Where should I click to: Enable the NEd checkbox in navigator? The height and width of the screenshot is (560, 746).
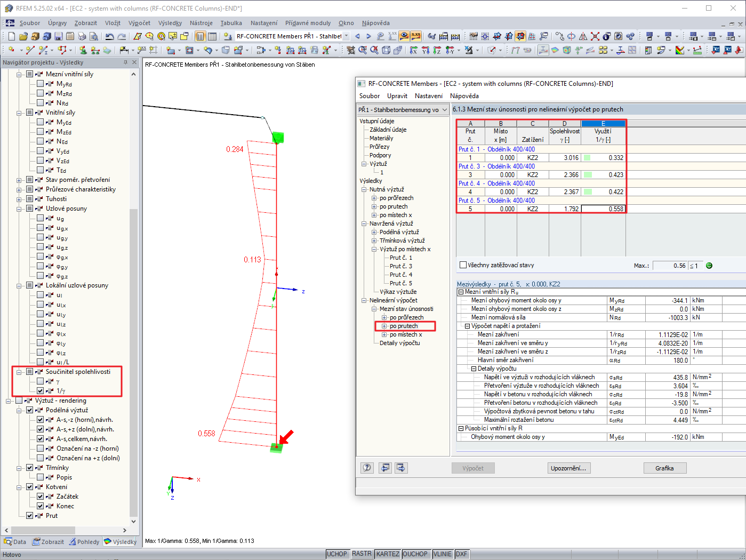41,141
